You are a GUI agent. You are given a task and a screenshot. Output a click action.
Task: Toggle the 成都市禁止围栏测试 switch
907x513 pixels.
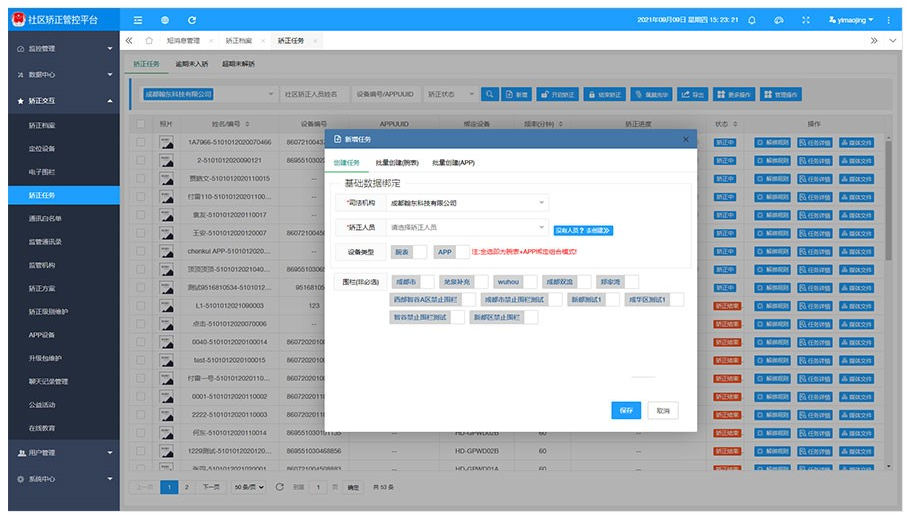(x=521, y=300)
